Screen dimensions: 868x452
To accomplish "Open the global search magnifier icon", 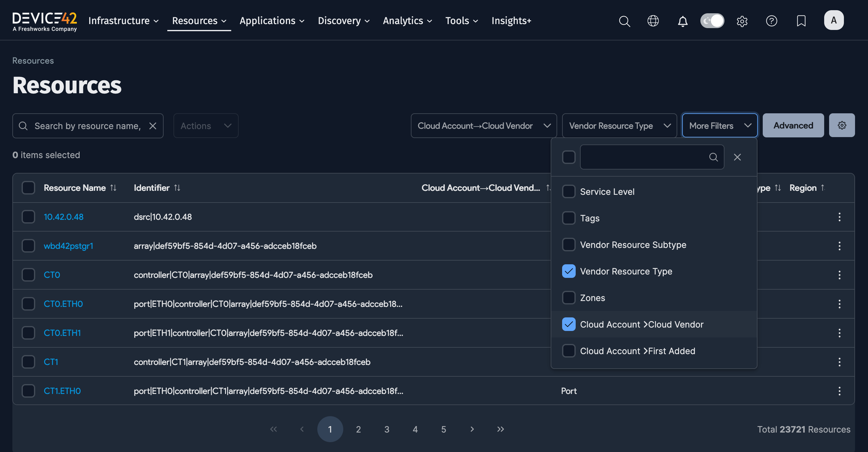I will pos(624,21).
